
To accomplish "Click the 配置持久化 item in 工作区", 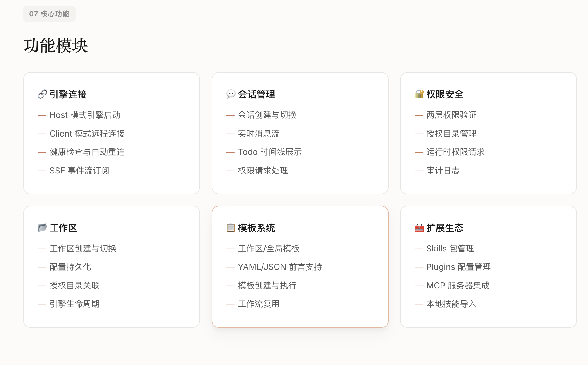I will coord(70,267).
